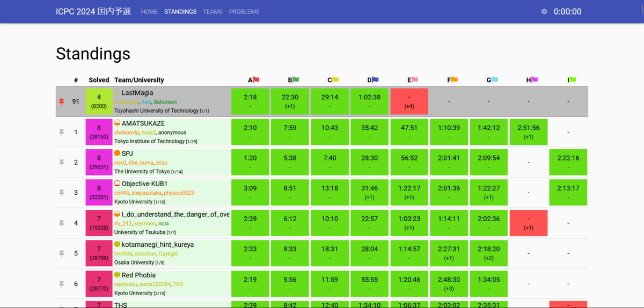This screenshot has height=308, width=644.
Task: Click the SPJ orange rating circle icon
Action: click(x=118, y=153)
